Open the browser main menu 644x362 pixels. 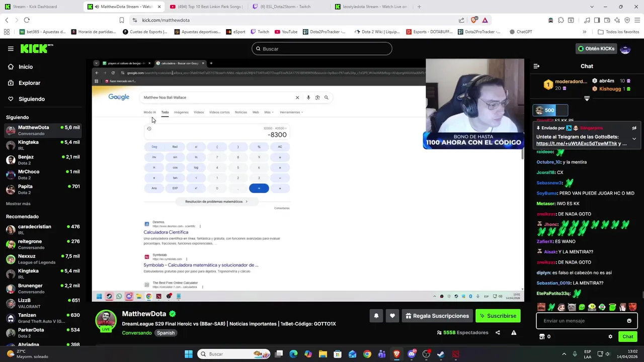637,20
